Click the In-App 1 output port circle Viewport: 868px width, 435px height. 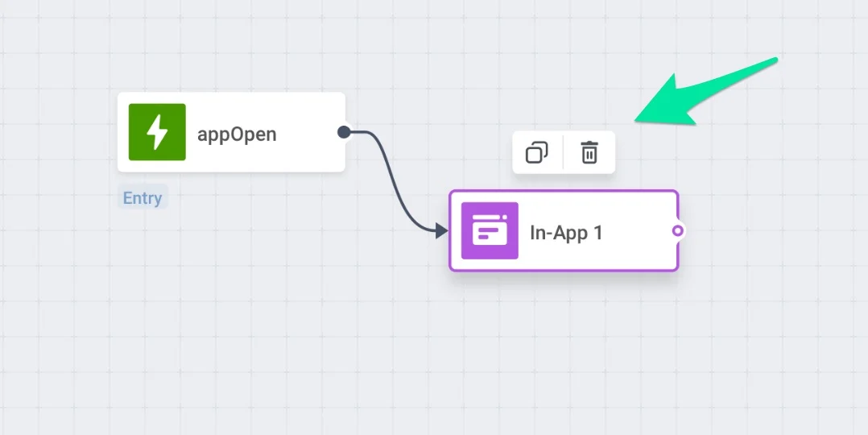678,231
